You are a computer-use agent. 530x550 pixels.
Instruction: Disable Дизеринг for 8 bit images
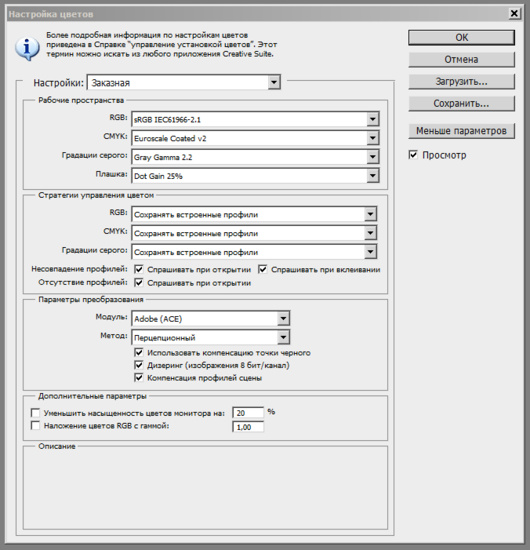click(x=139, y=365)
